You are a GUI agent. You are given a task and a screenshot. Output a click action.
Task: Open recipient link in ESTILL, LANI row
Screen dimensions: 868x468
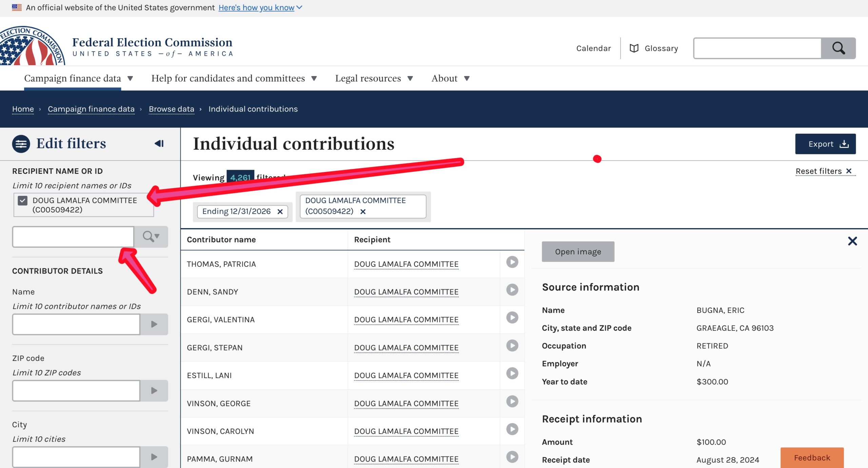click(x=406, y=376)
